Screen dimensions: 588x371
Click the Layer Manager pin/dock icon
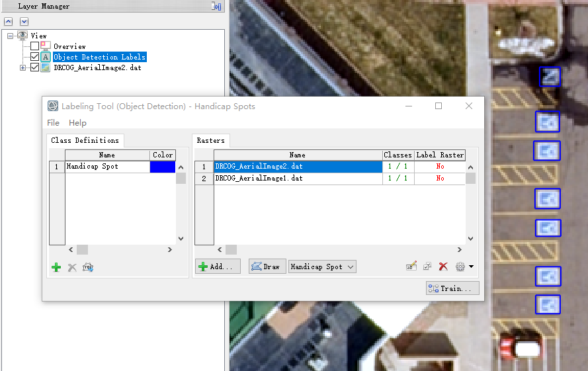pyautogui.click(x=216, y=6)
